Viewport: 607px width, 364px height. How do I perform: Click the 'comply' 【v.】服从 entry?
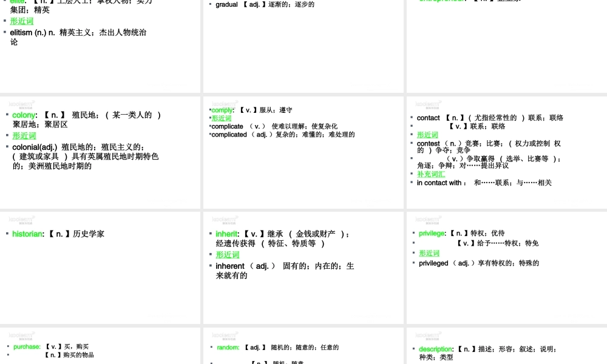pyautogui.click(x=252, y=110)
